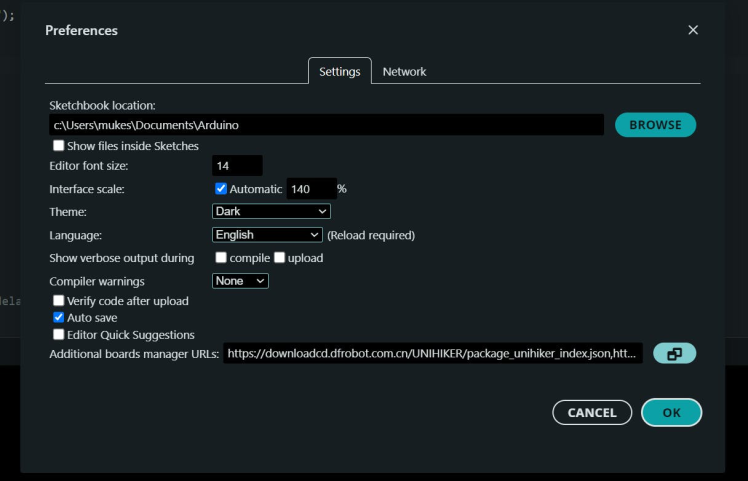Select the Settings tab
This screenshot has width=748, height=481.
(339, 72)
